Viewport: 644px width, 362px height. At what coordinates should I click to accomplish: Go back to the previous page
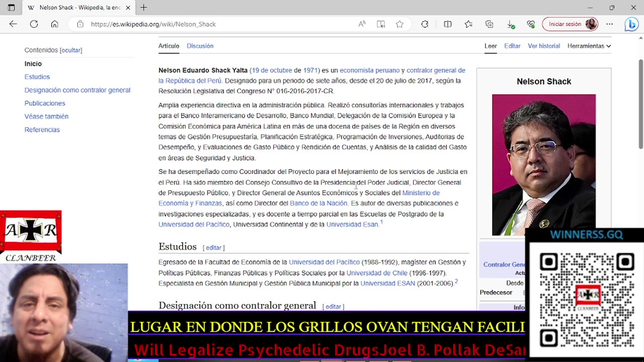click(13, 24)
